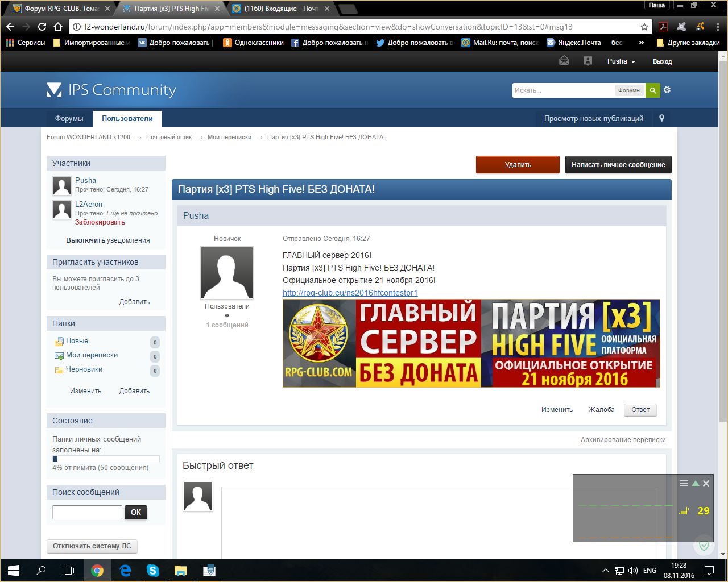728x582 pixels.
Task: Click Выключить уведомления link
Action: tap(108, 240)
